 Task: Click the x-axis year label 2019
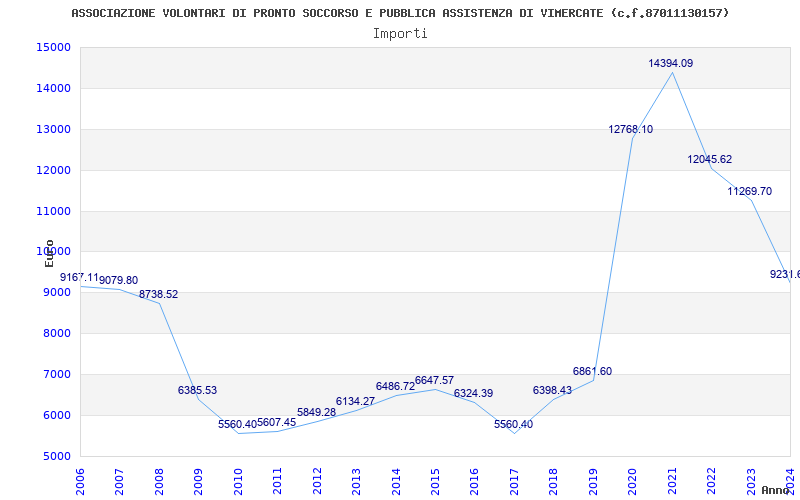(x=593, y=481)
